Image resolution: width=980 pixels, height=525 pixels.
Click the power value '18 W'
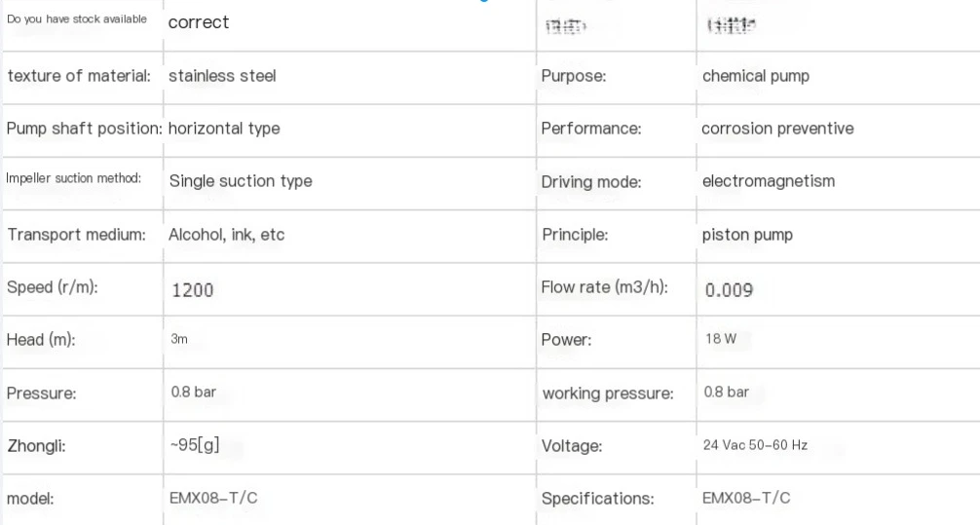pyautogui.click(x=721, y=340)
